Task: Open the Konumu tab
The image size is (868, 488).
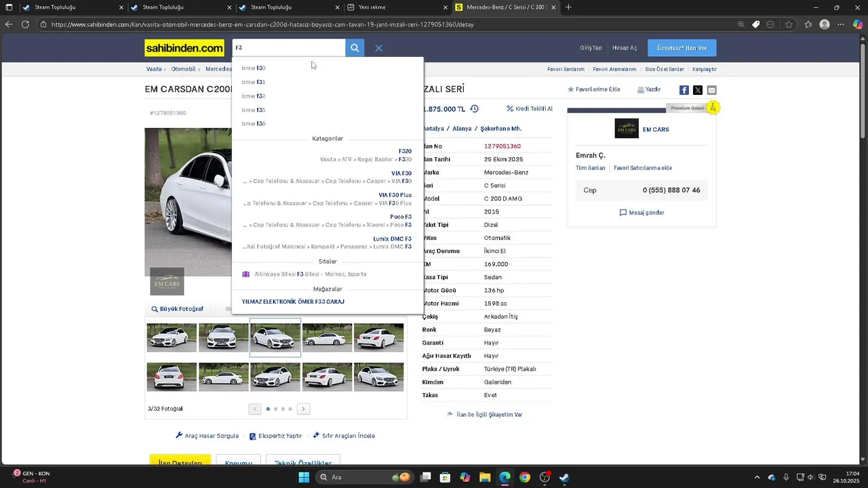Action: point(239,461)
